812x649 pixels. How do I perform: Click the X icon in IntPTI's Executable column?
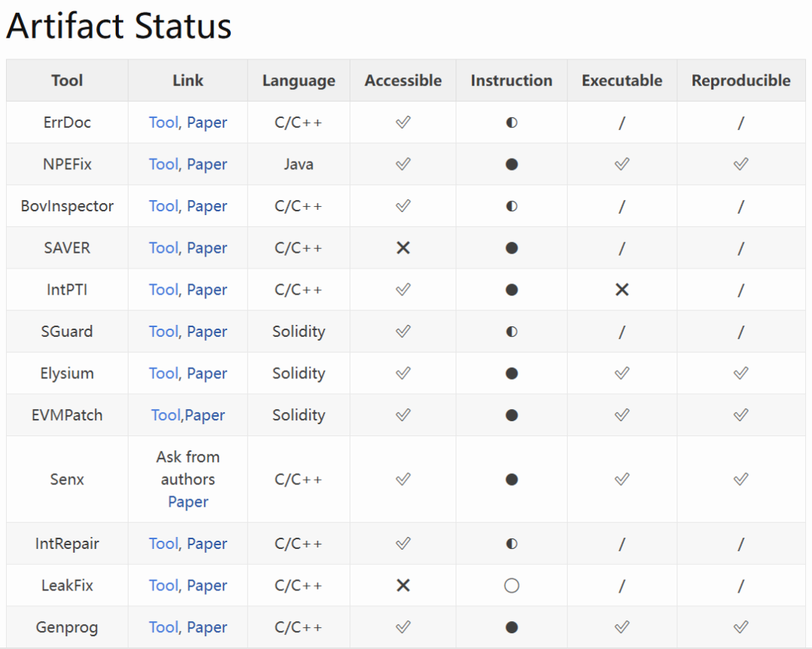(x=622, y=290)
